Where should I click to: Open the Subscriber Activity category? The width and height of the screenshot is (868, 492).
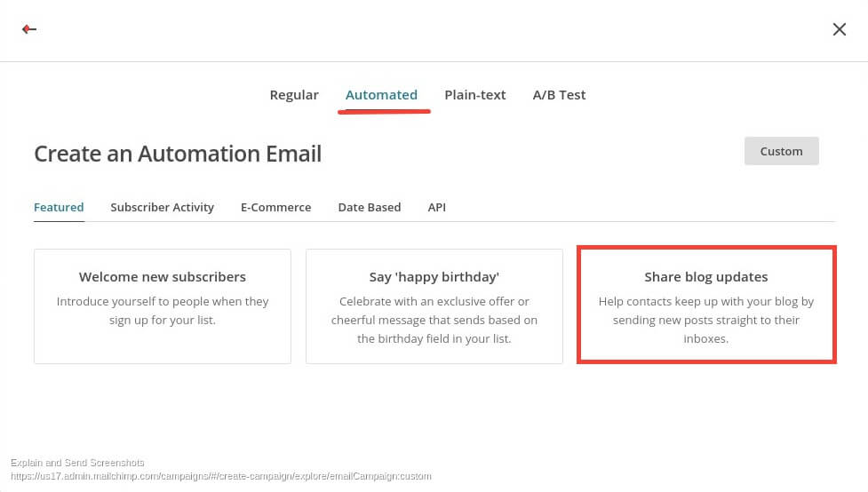point(163,207)
